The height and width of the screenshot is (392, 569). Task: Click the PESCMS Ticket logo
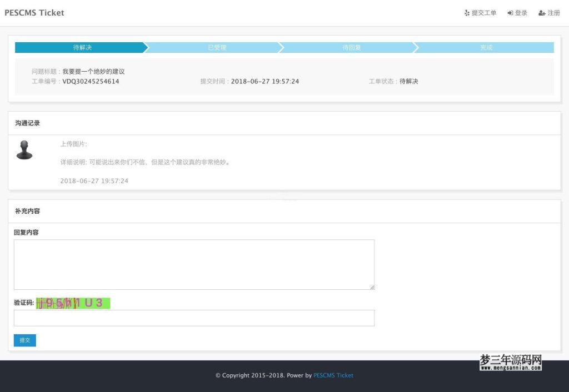[34, 12]
